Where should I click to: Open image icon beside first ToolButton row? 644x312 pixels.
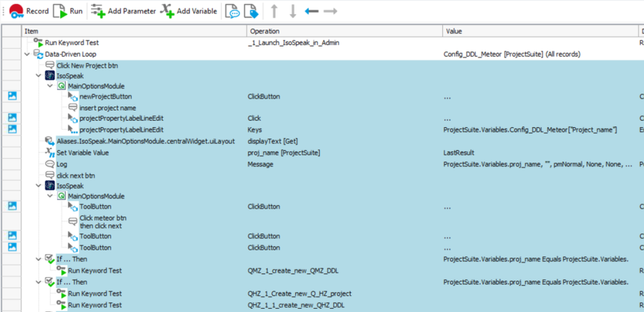(x=12, y=206)
